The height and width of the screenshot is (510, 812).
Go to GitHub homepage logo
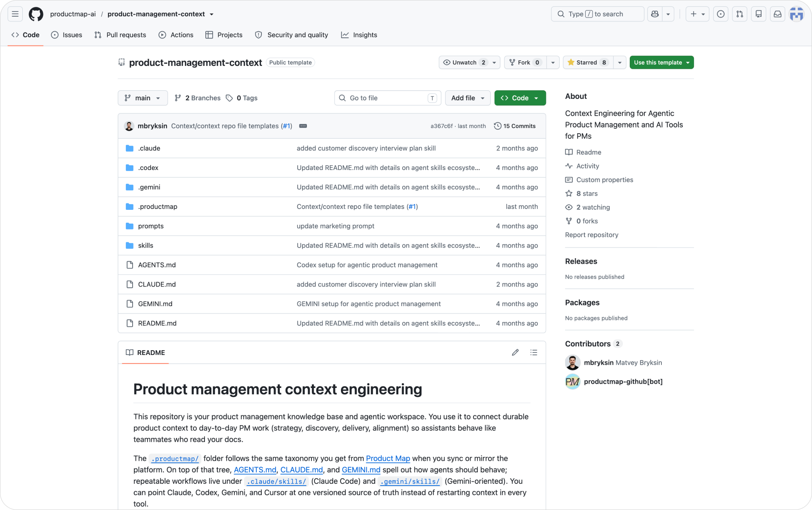(36, 14)
